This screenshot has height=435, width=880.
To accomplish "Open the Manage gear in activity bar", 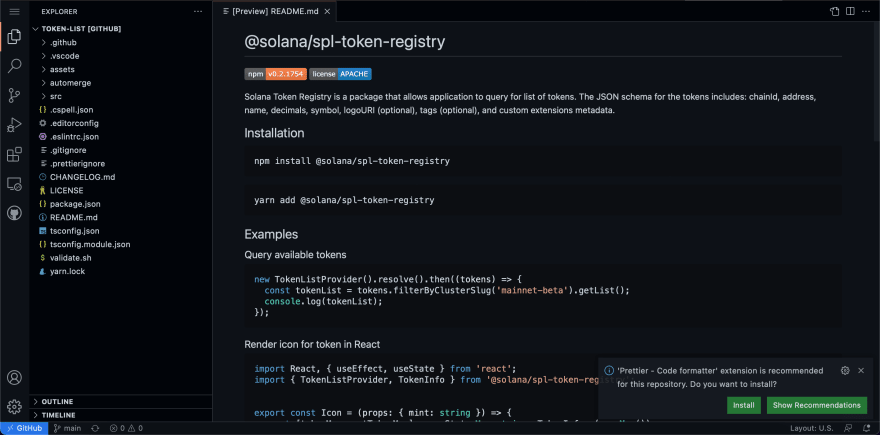I will pyautogui.click(x=15, y=406).
